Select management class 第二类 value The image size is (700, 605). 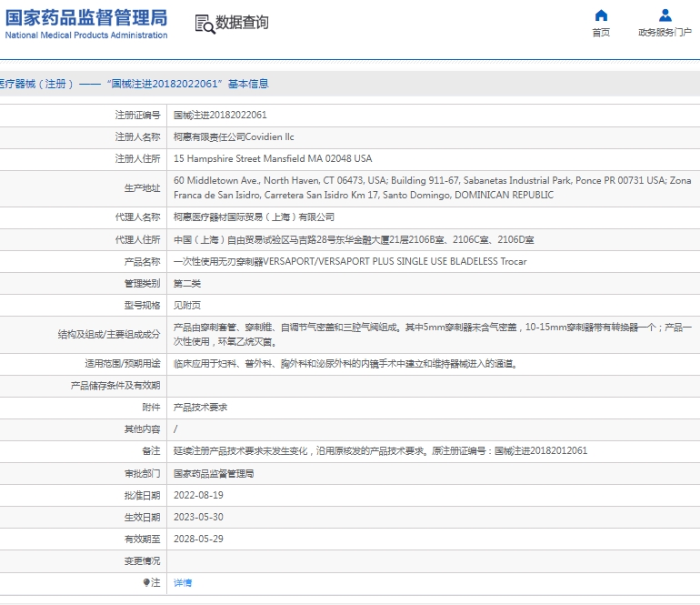(x=187, y=284)
